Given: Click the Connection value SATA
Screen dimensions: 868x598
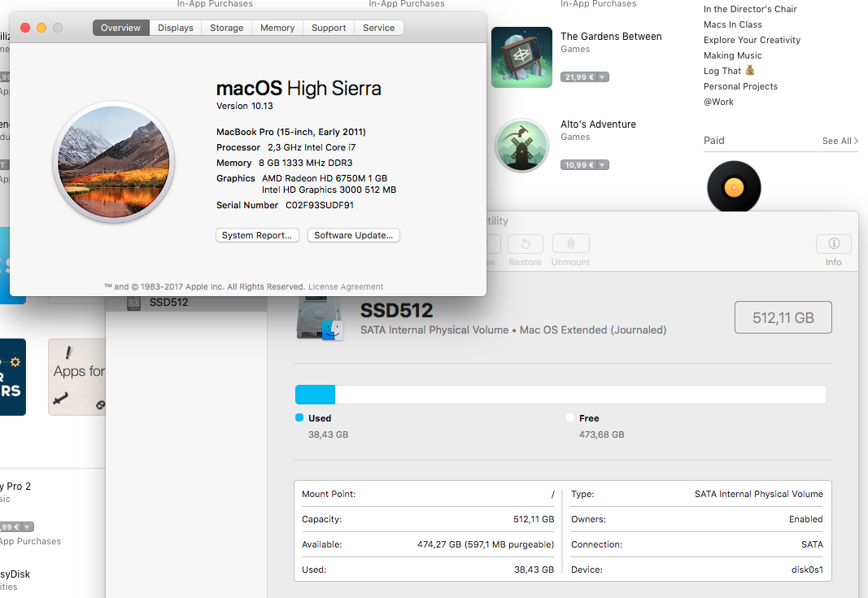Looking at the screenshot, I should (812, 544).
